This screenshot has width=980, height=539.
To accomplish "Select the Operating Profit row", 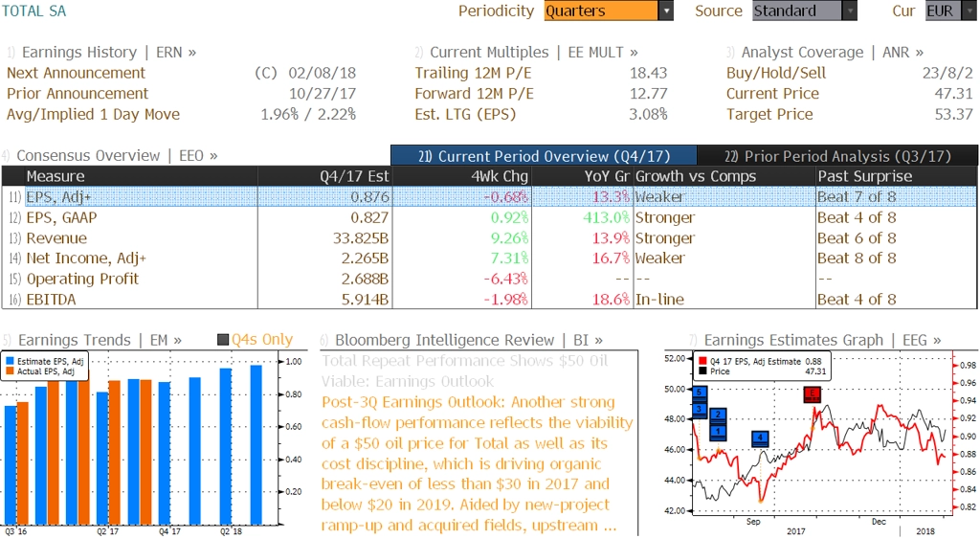I will (x=489, y=279).
